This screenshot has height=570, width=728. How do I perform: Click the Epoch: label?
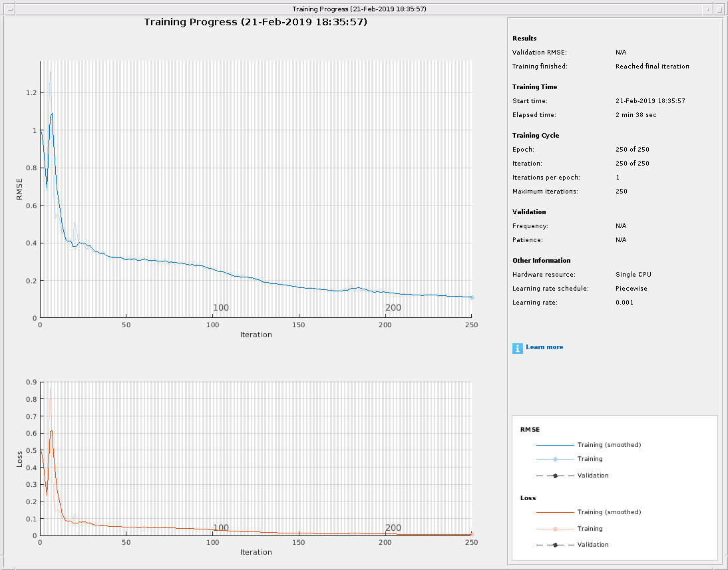click(523, 150)
